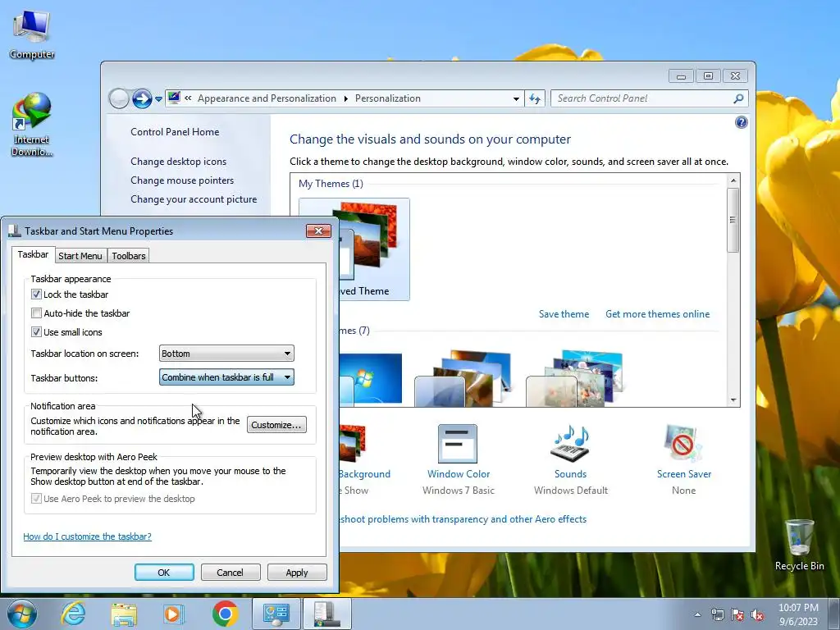Click the breadcrumb double chevron
Screen dimensions: 840x630
click(x=188, y=98)
